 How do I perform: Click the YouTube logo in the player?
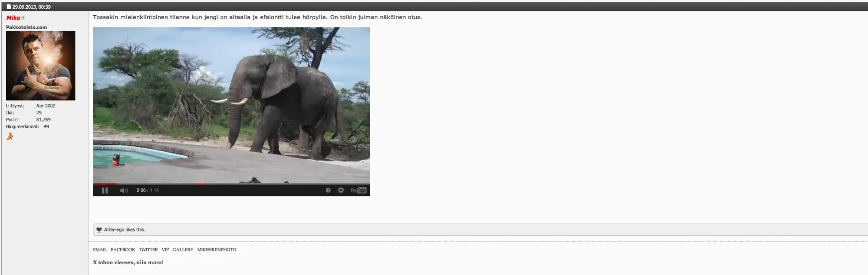click(358, 190)
